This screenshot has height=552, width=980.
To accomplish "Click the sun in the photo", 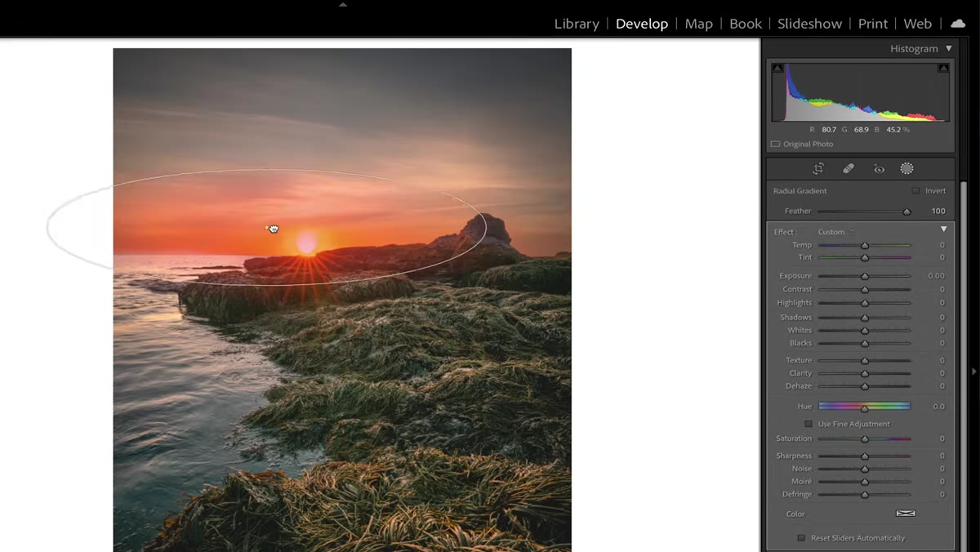I will [x=306, y=243].
